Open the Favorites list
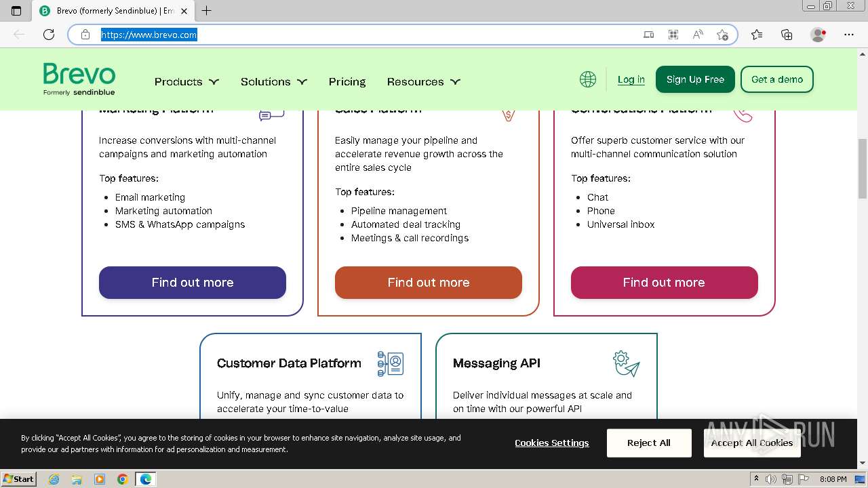 click(757, 35)
